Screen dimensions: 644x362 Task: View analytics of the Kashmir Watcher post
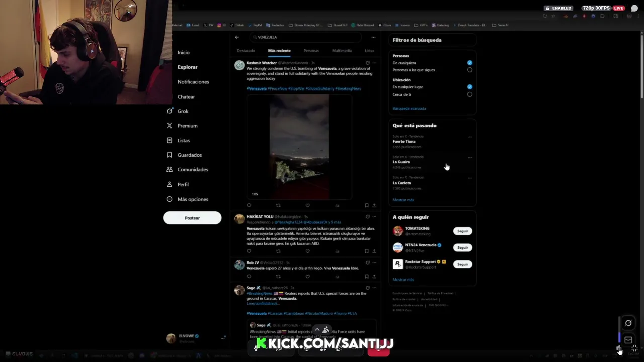pyautogui.click(x=337, y=205)
